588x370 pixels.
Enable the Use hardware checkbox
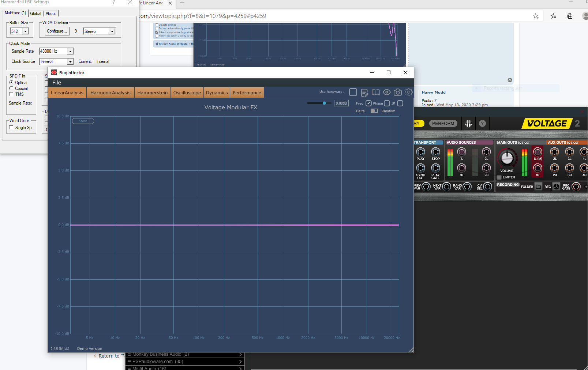coord(353,92)
